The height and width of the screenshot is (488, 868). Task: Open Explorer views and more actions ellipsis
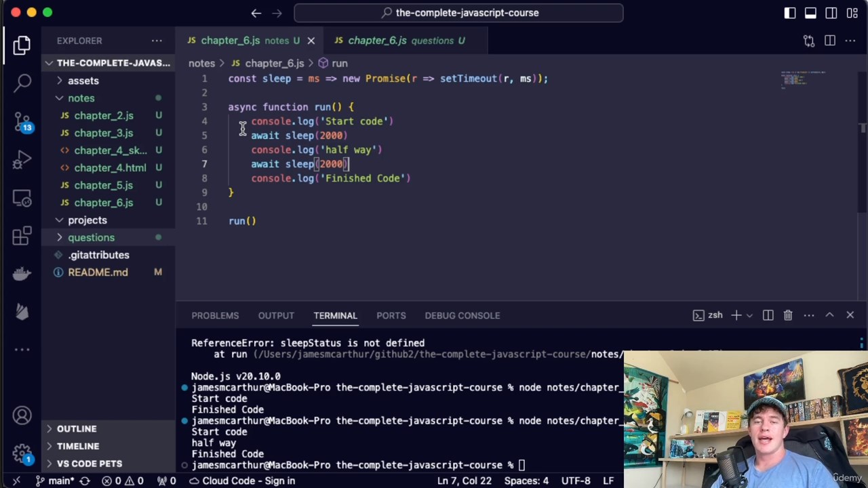[157, 41]
